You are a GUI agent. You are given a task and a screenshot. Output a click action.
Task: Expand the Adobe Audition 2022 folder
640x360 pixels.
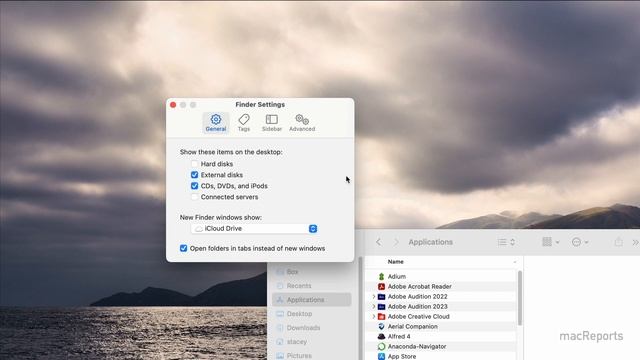point(373,296)
